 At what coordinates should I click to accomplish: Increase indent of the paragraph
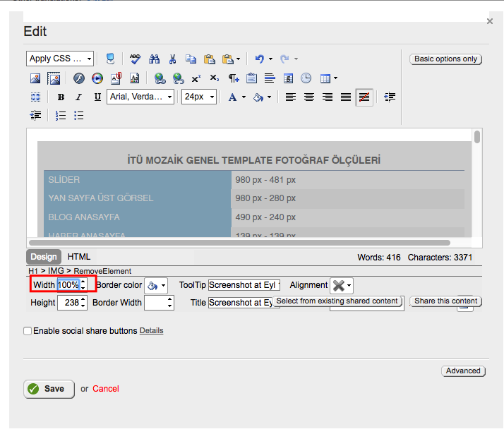click(x=390, y=97)
